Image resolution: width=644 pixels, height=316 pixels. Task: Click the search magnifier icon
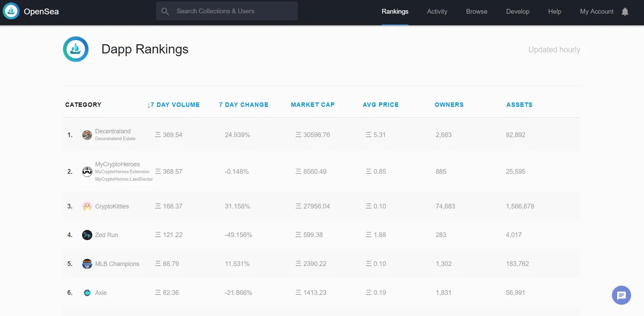coord(165,11)
